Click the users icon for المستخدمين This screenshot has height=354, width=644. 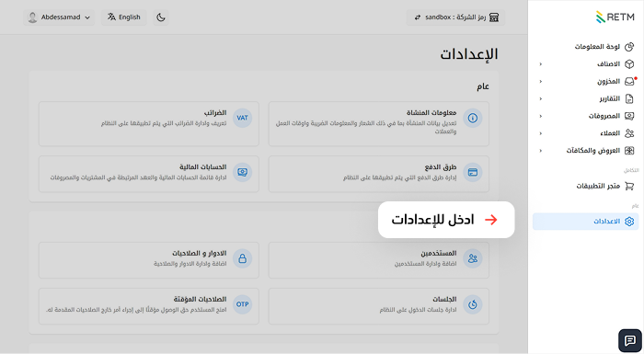(x=473, y=258)
